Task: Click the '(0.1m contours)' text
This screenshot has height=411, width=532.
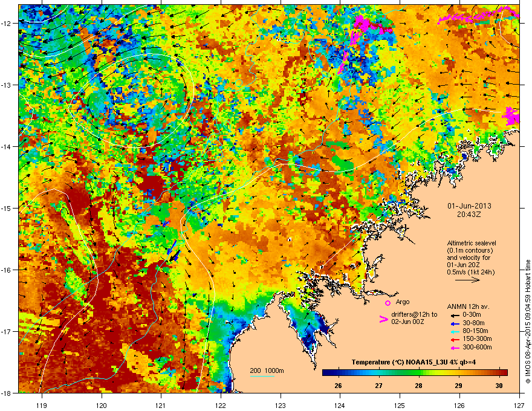Action: click(470, 251)
